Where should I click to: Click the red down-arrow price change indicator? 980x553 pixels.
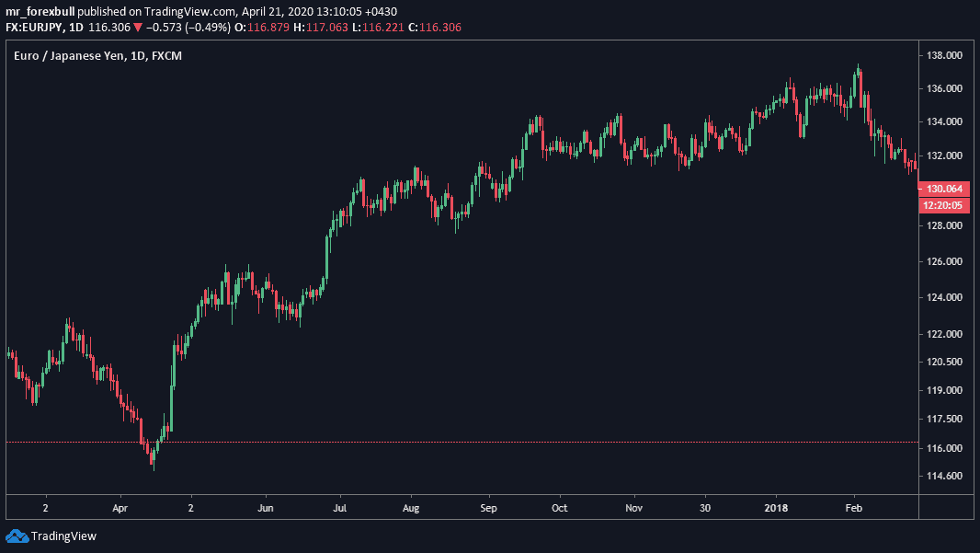138,28
